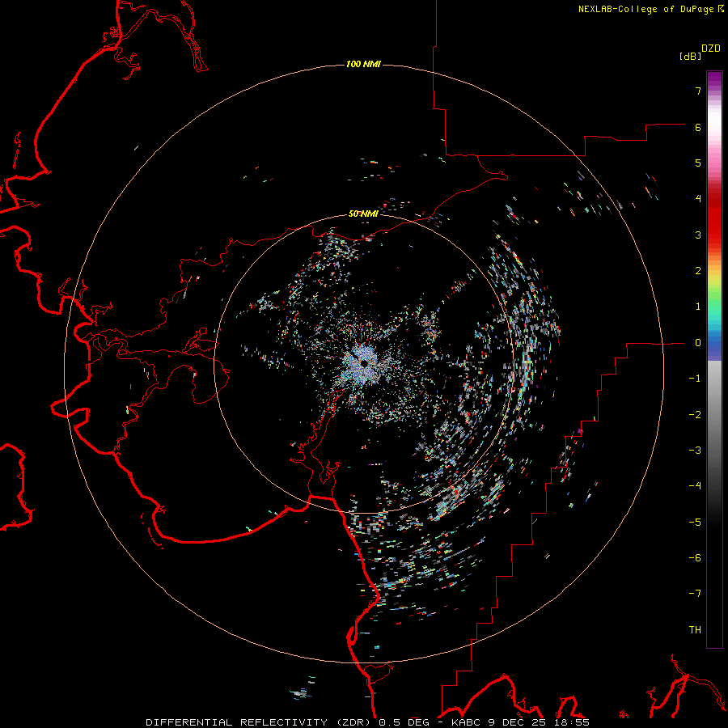Click the 50 NMI range ring label
This screenshot has height=728, width=728.
tap(363, 214)
